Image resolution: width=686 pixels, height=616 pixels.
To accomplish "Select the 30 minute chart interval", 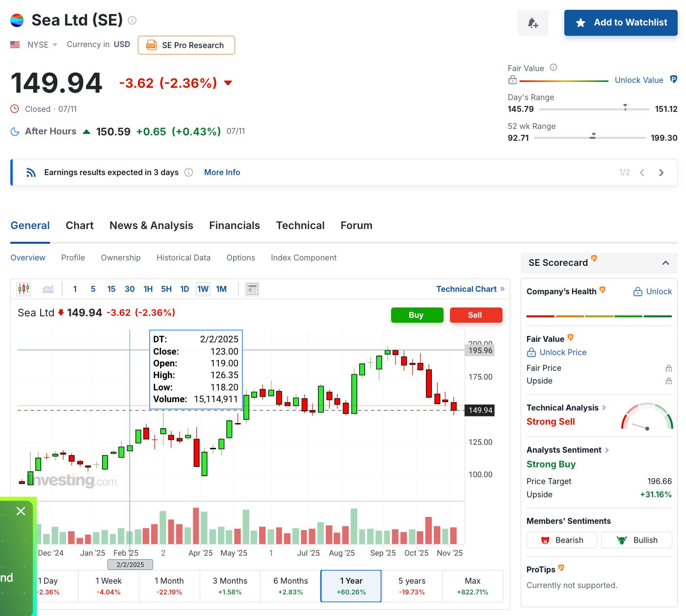I will (x=130, y=289).
